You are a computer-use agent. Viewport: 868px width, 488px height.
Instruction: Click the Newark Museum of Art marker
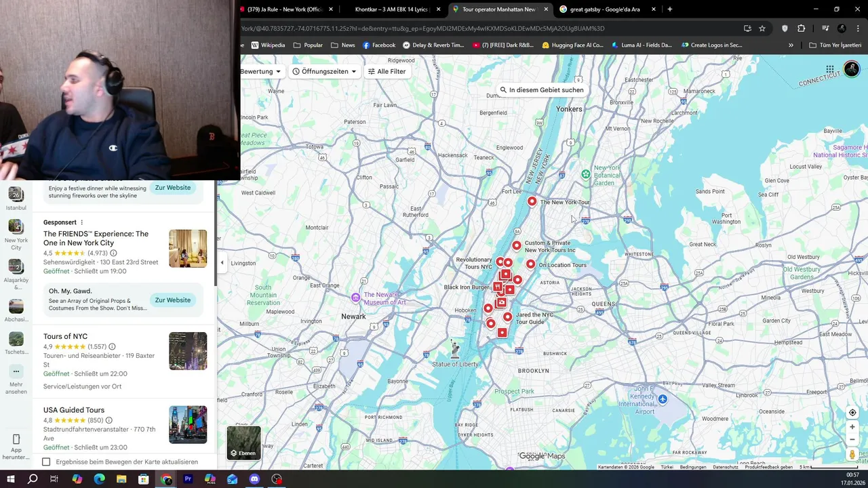pos(355,298)
